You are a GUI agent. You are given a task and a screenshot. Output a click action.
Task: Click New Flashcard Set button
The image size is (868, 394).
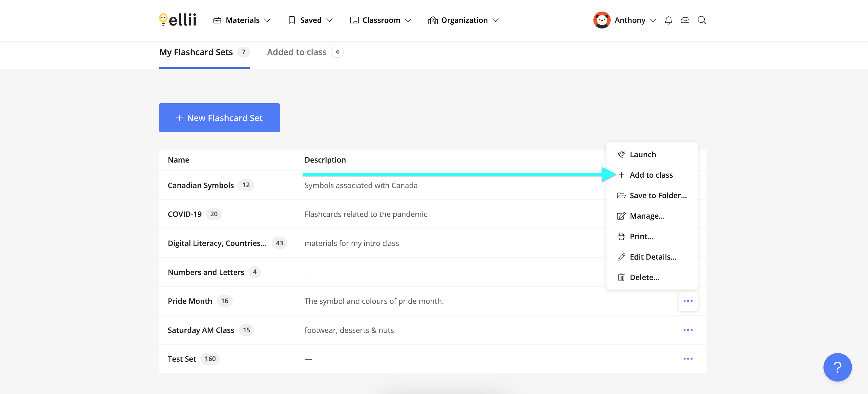(x=219, y=118)
